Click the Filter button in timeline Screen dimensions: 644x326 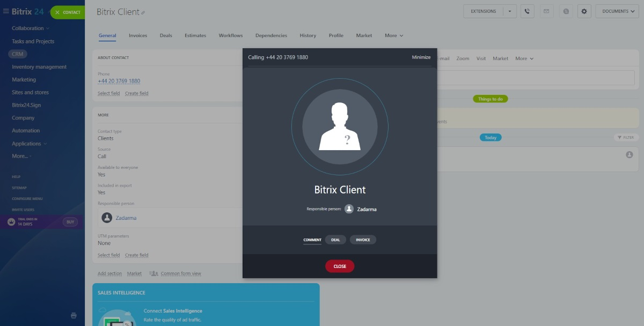(x=626, y=137)
